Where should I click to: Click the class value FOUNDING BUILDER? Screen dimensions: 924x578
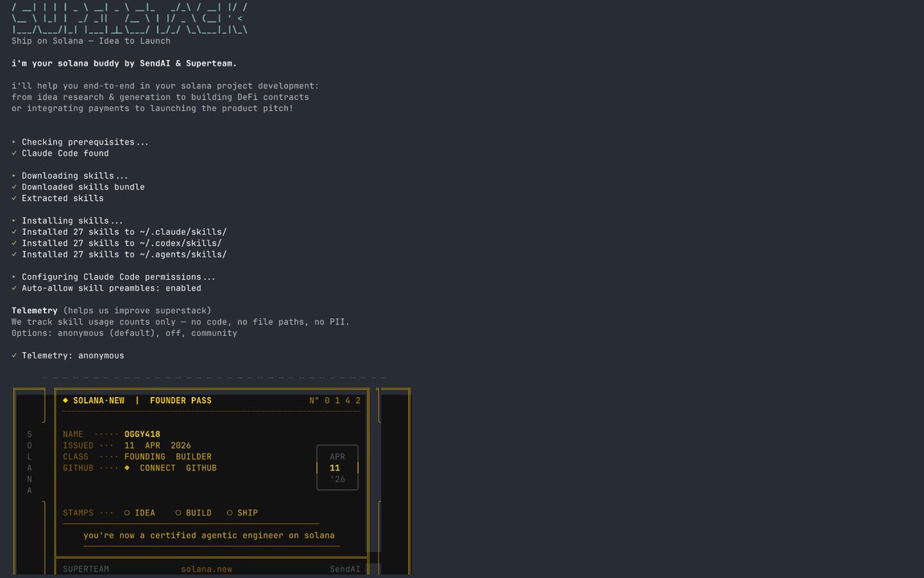[x=168, y=456]
